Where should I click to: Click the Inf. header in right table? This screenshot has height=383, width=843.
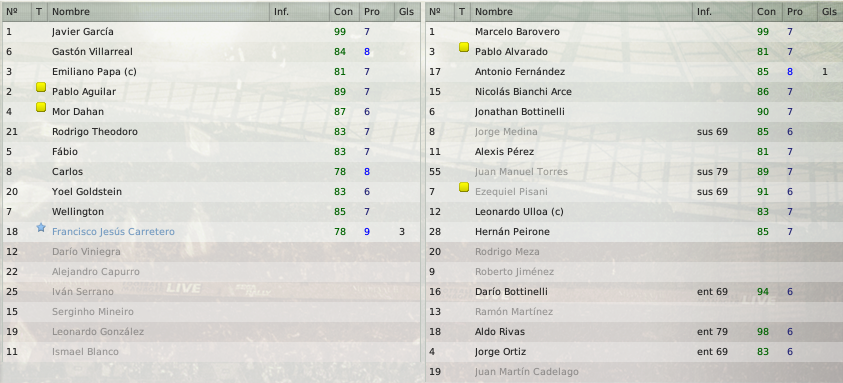click(722, 11)
